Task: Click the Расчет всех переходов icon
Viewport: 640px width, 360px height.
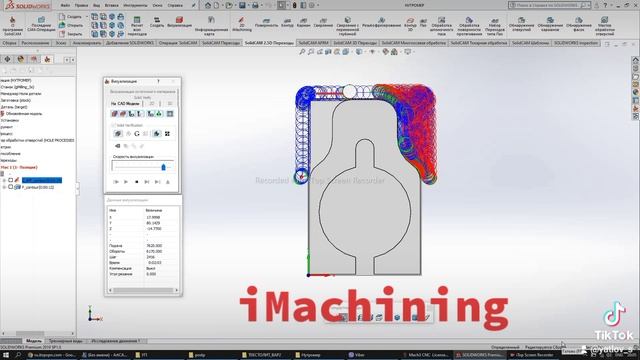Action: (x=137, y=26)
